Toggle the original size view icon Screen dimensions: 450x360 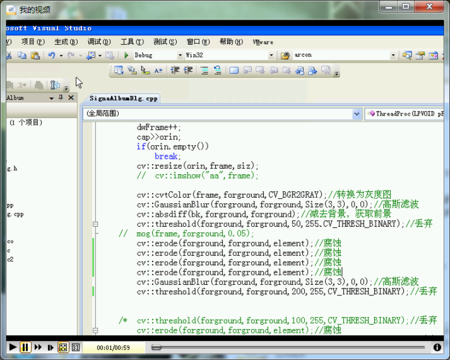click(76, 347)
